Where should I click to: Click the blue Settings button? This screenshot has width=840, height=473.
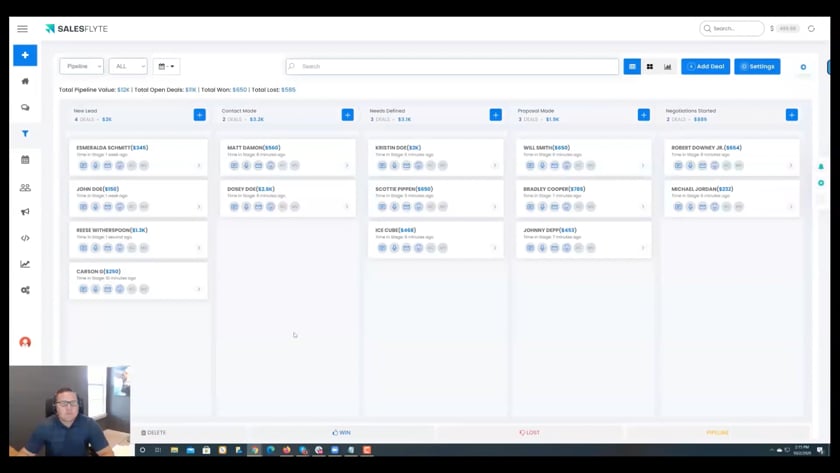pyautogui.click(x=758, y=66)
